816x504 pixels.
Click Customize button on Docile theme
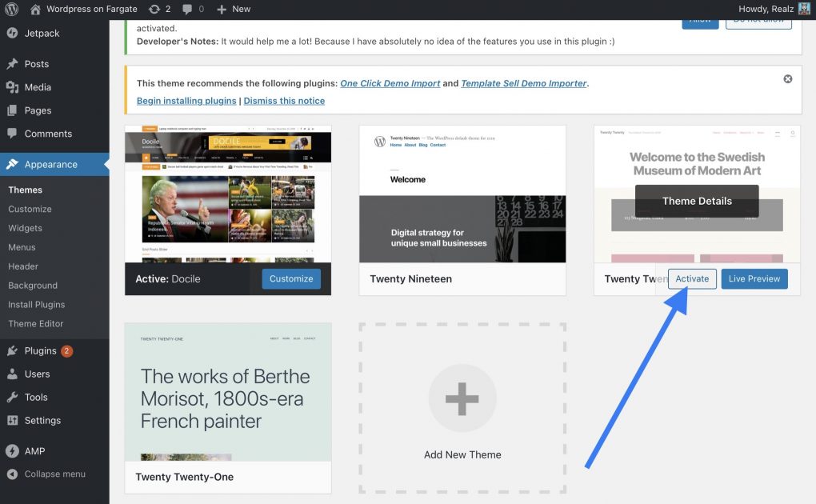pos(291,278)
